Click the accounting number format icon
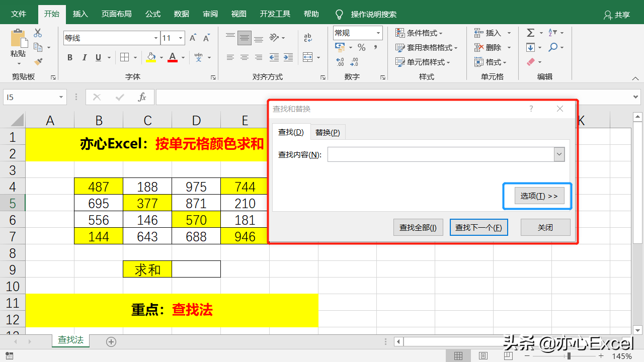This screenshot has width=644, height=362. coord(340,47)
